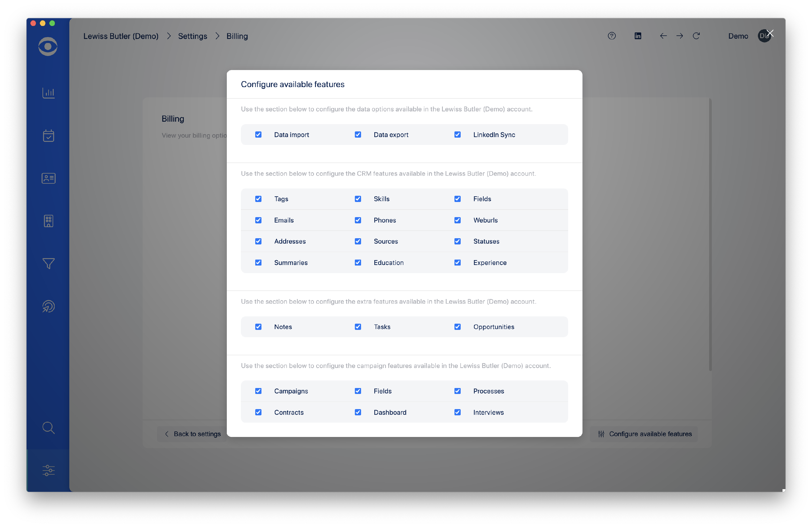The image size is (812, 527).
Task: Open the LinkedIn icon in the top bar
Action: 638,36
